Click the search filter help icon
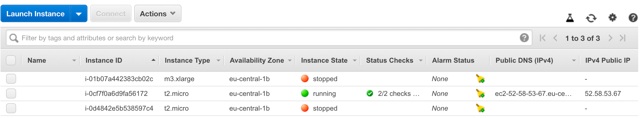The height and width of the screenshot is (118, 644). point(524,38)
